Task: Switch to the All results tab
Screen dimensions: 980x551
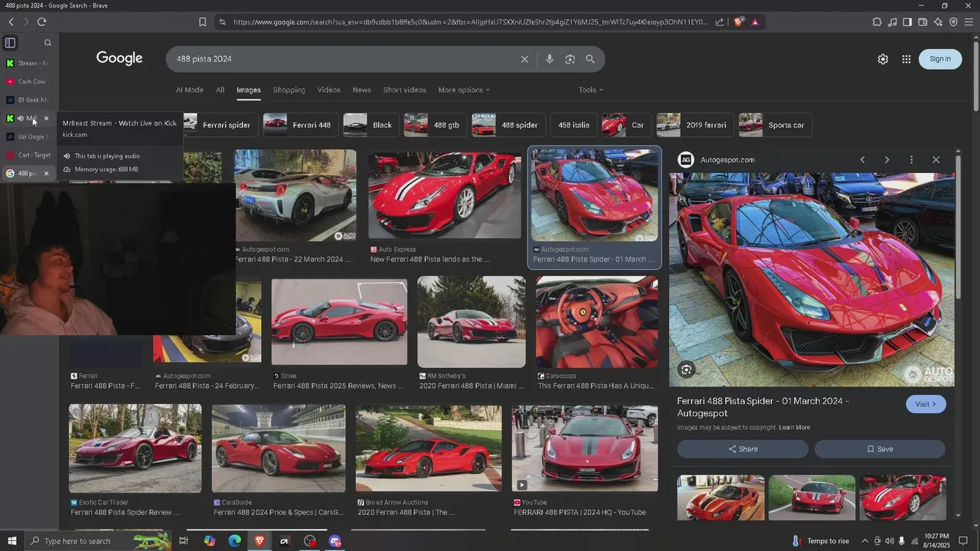Action: click(x=220, y=90)
